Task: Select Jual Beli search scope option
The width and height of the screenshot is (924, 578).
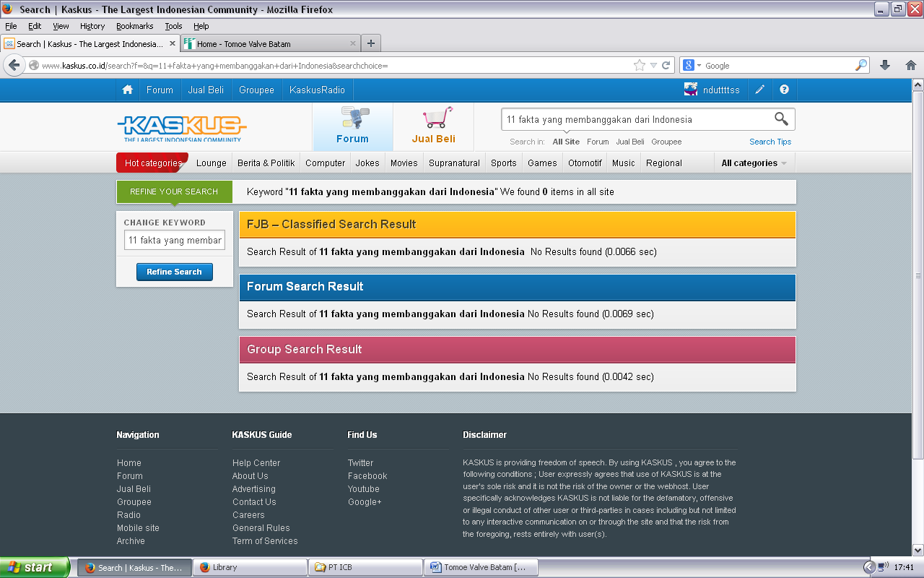Action: tap(630, 142)
